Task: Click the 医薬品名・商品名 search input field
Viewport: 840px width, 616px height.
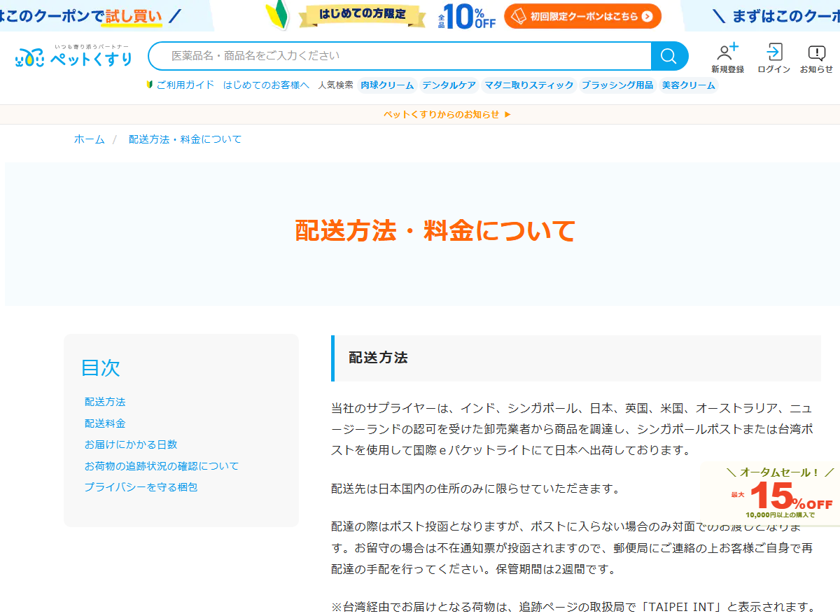Action: tap(400, 56)
